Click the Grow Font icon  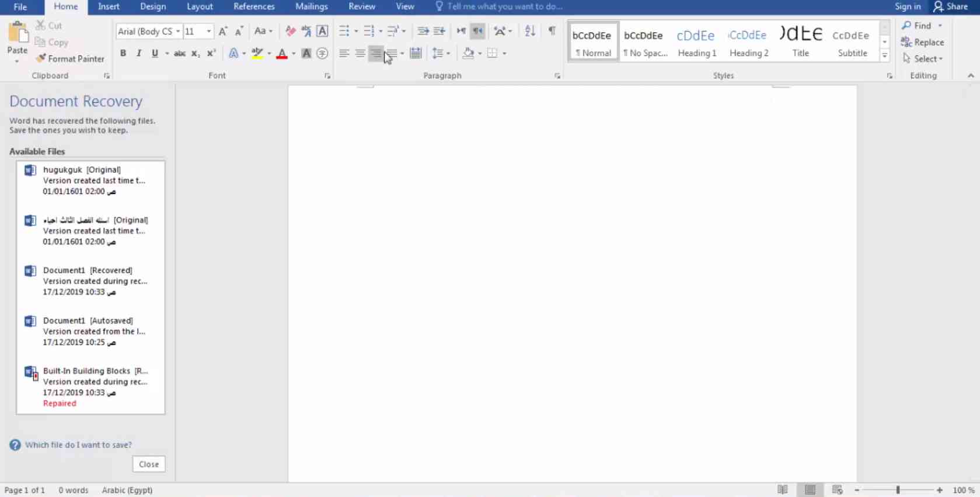[223, 31]
